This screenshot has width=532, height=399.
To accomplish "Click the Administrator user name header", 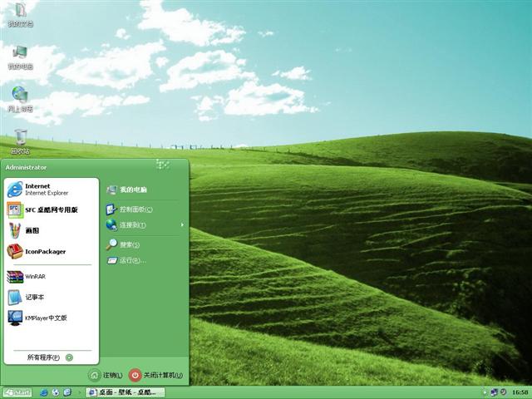I will (x=26, y=167).
